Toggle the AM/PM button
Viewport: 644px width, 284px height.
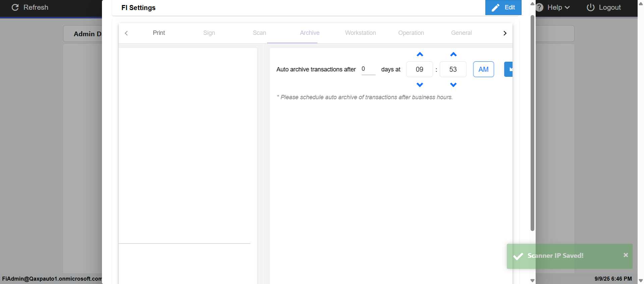[483, 69]
